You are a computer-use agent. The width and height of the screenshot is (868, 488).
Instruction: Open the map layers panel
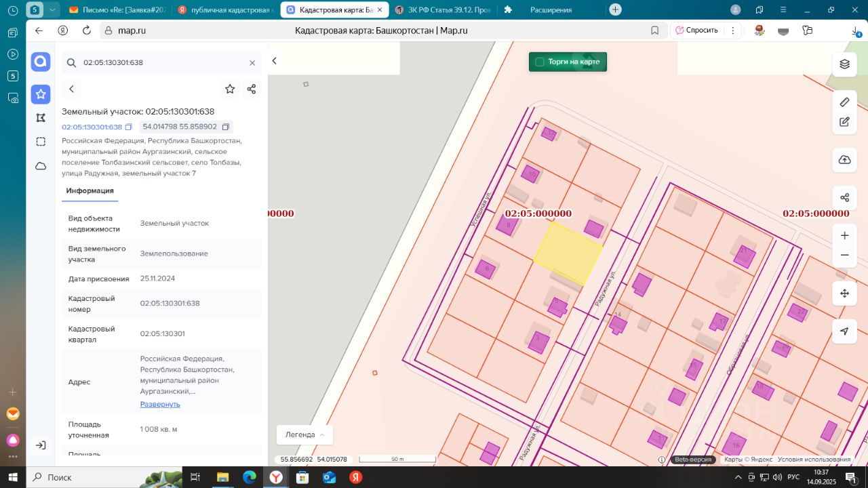pos(844,64)
